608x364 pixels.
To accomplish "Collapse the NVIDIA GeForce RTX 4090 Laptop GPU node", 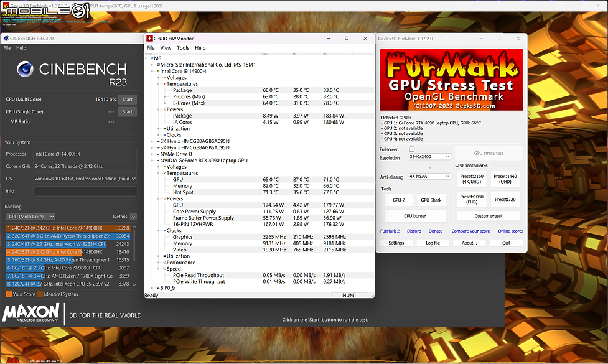I will click(152, 161).
